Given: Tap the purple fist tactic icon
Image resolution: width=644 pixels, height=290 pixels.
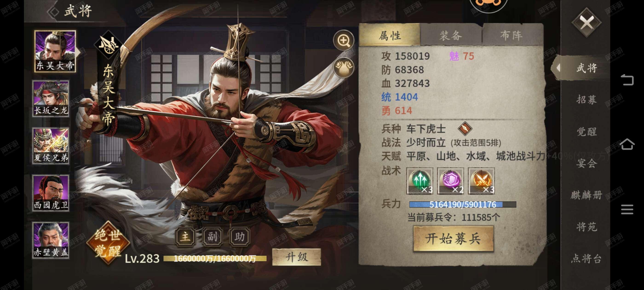Looking at the screenshot, I should 451,181.
